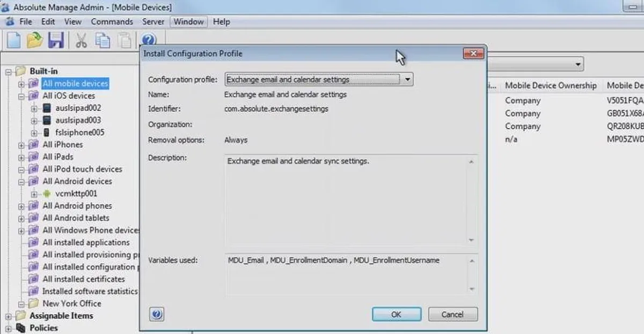This screenshot has height=334, width=644.
Task: Click the Help question mark toolbar icon
Action: point(149,40)
